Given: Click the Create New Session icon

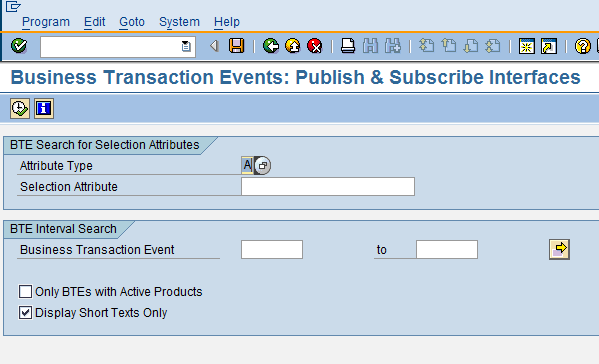Looking at the screenshot, I should tap(526, 46).
